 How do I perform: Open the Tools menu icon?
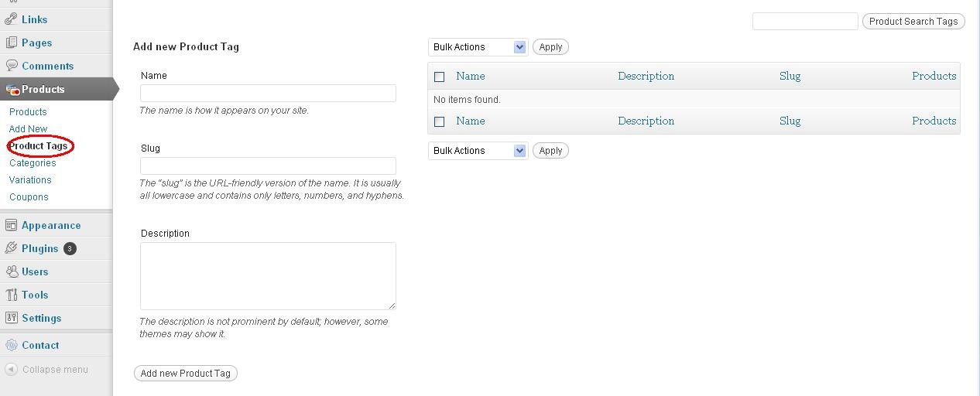11,295
